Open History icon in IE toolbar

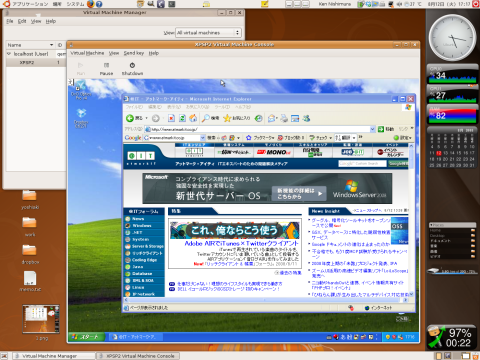[x=258, y=118]
